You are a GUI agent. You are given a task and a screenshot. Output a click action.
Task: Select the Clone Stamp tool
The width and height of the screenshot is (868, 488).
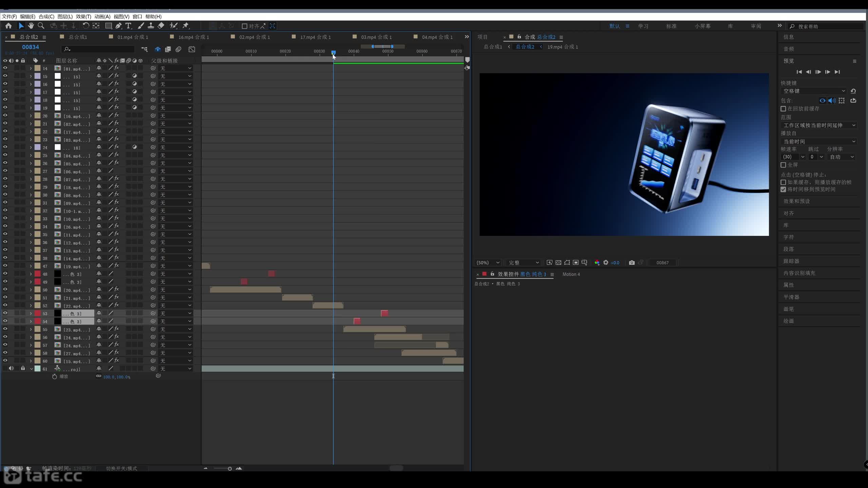tap(151, 26)
